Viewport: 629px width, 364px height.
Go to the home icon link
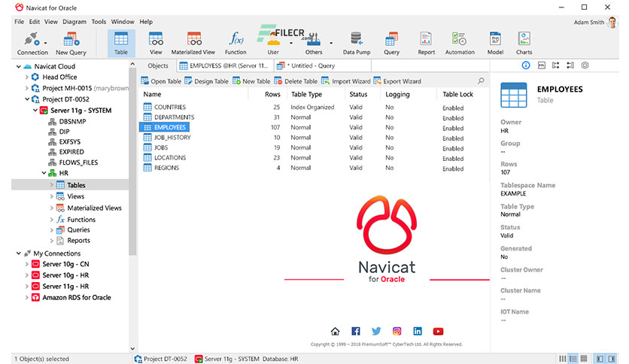click(335, 331)
